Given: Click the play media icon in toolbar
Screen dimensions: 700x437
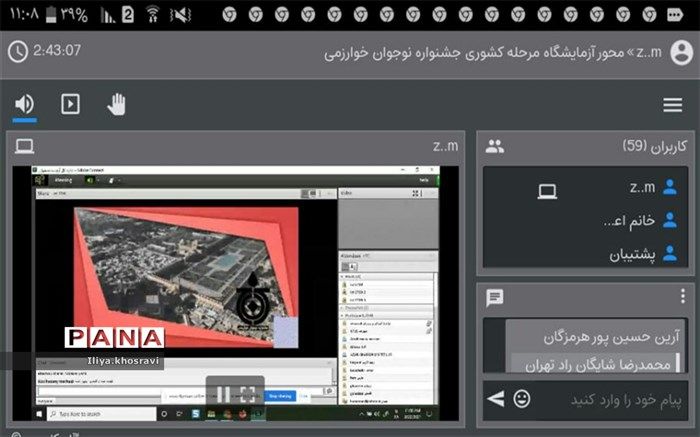Looking at the screenshot, I should [70, 104].
